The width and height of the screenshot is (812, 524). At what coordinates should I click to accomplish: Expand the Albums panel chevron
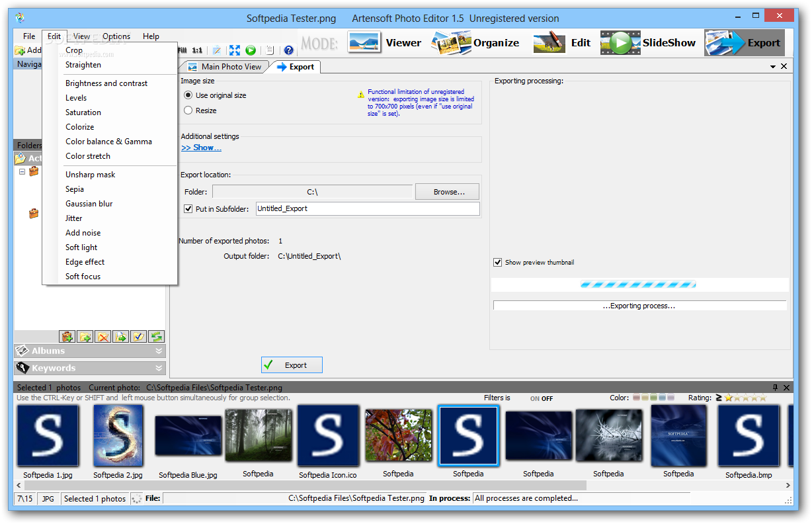pyautogui.click(x=159, y=351)
